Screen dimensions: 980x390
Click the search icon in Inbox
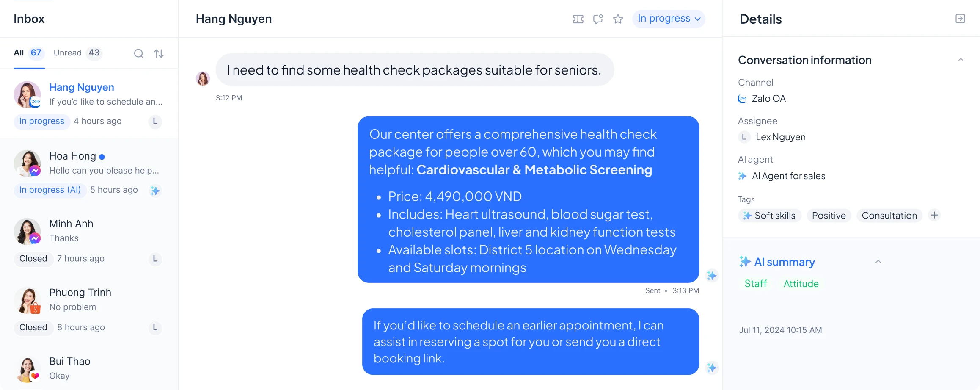coord(139,54)
